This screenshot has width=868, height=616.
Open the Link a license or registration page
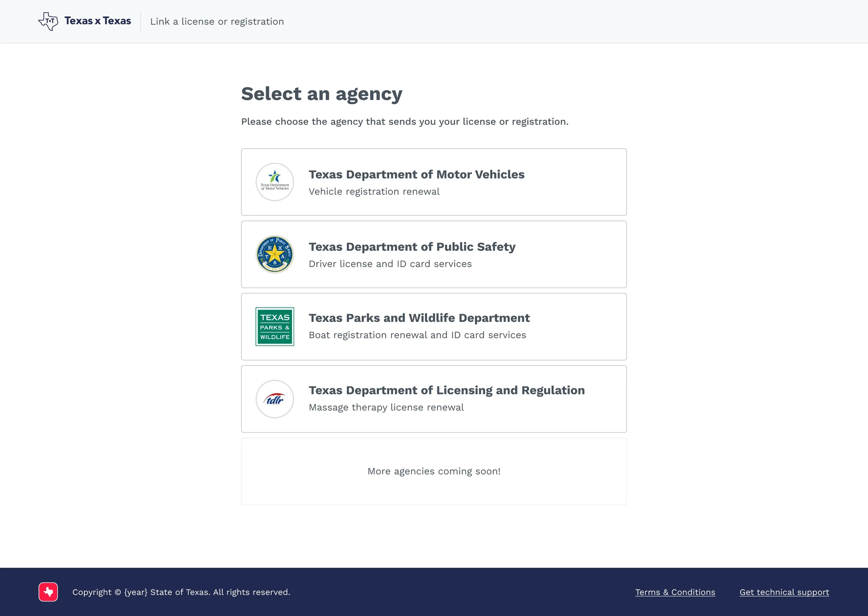217,21
